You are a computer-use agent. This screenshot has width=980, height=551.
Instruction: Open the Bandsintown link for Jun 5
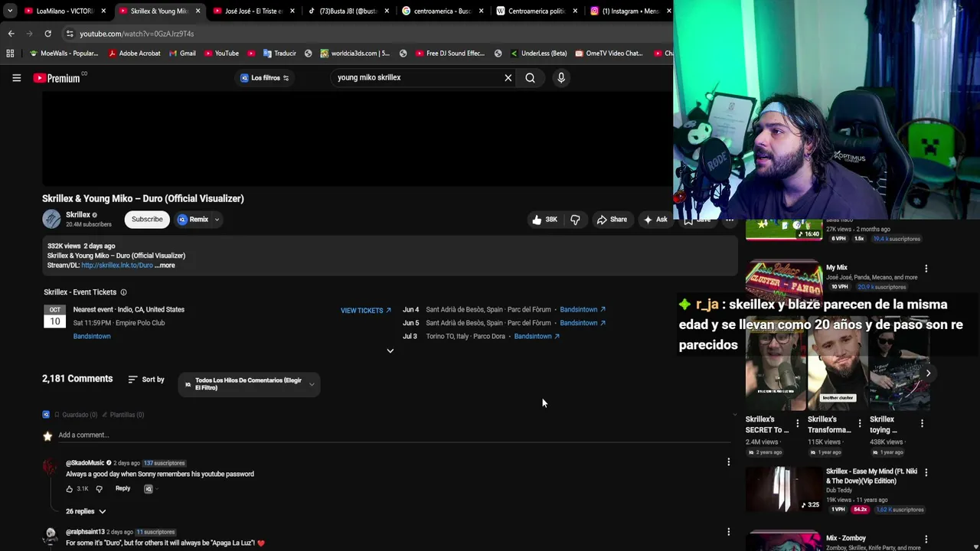(583, 323)
